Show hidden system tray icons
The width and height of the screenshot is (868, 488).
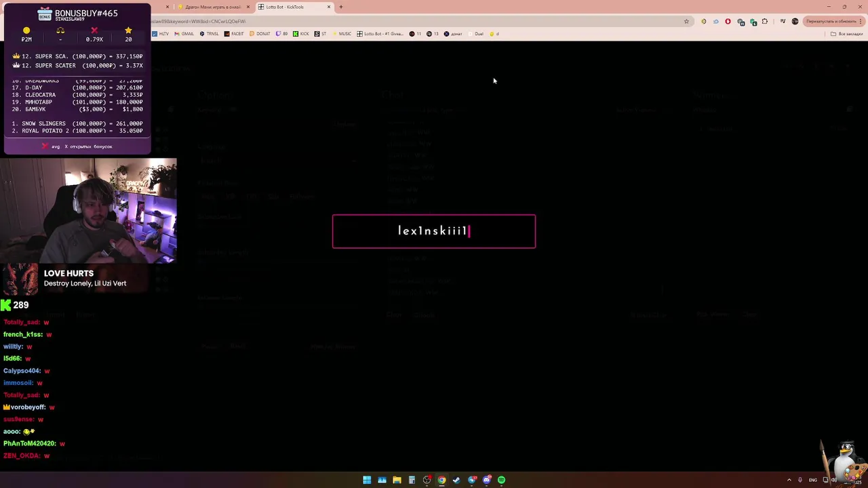[x=789, y=480]
